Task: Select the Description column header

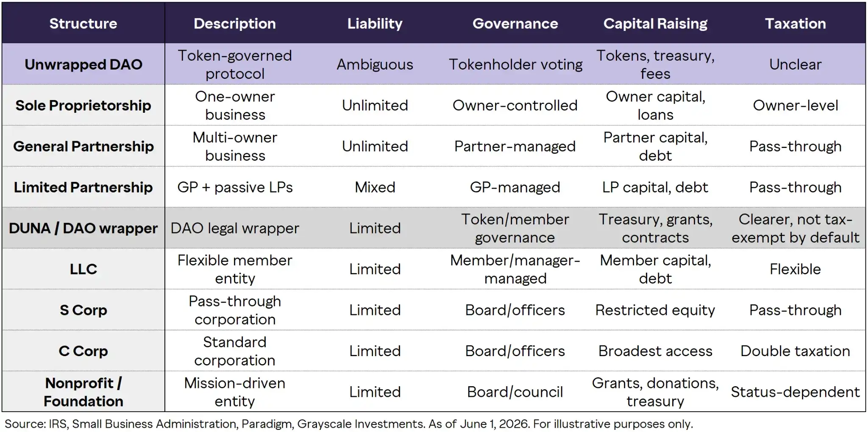Action: [235, 23]
